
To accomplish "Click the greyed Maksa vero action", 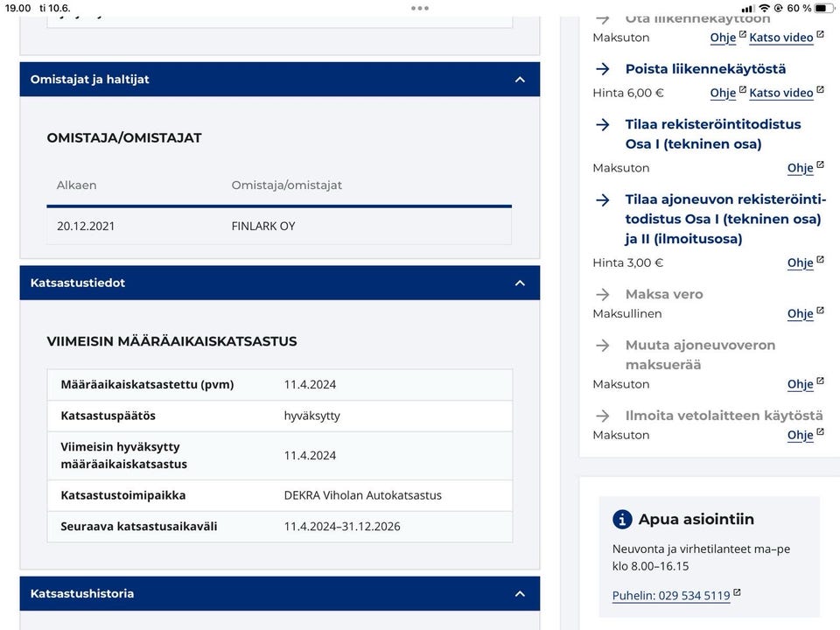I will [x=664, y=294].
